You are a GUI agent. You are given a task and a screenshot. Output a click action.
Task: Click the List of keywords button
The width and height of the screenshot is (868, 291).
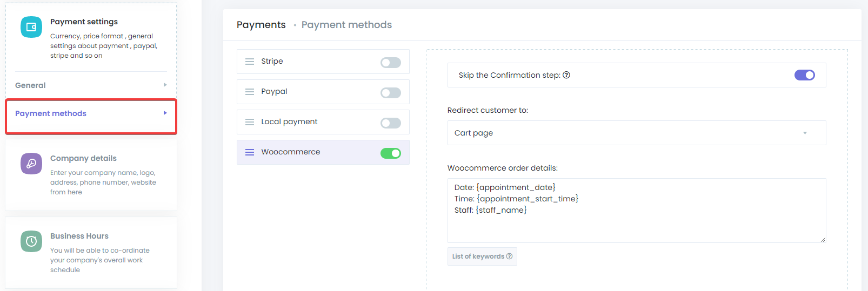(482, 256)
